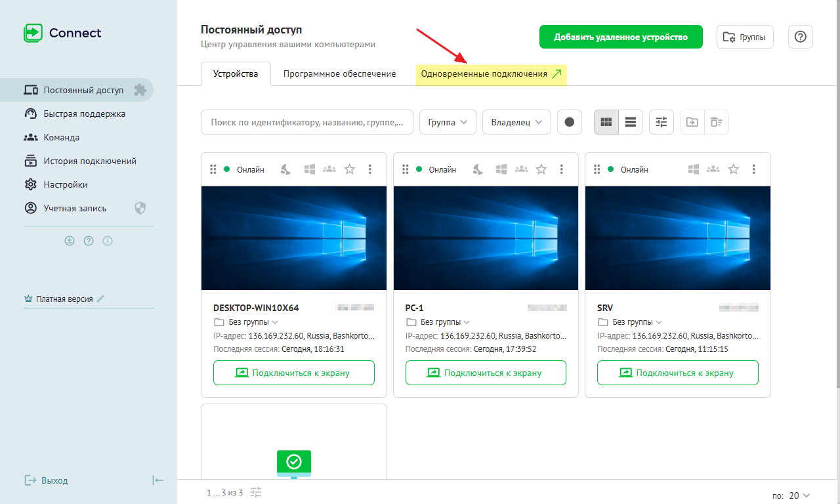Toggle the online status filter circle
Screen dimensions: 840x504
click(569, 122)
